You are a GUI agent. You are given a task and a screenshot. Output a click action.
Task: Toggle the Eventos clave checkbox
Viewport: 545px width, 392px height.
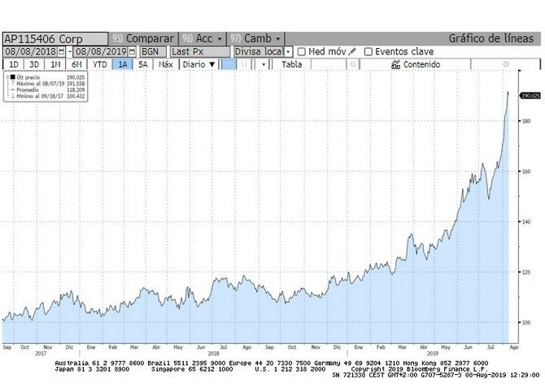368,51
